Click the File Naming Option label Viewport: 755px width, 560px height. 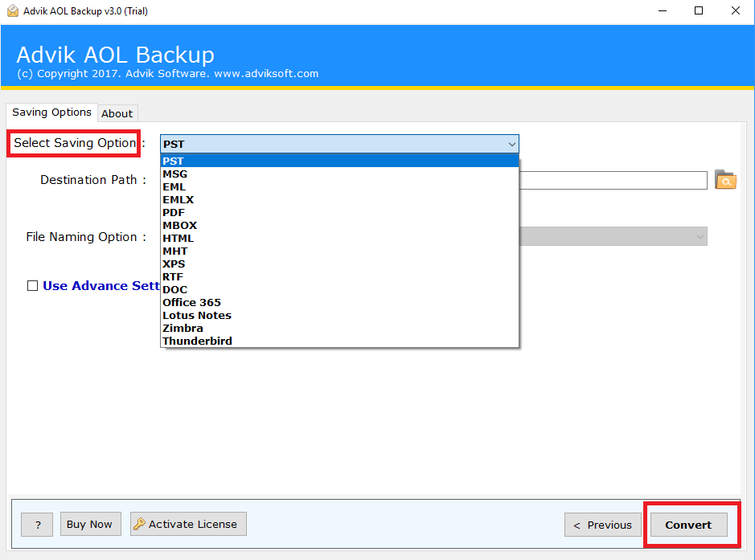(x=81, y=237)
